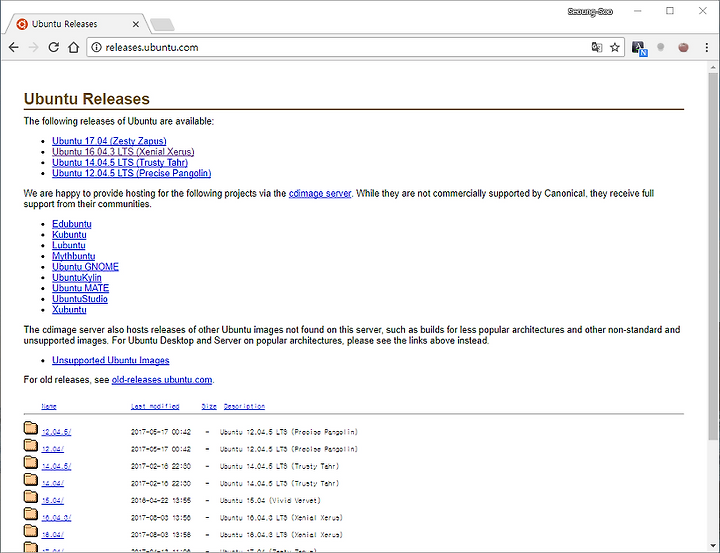Sort listing by Last modified header
Image resolution: width=720 pixels, height=553 pixels.
[x=155, y=406]
